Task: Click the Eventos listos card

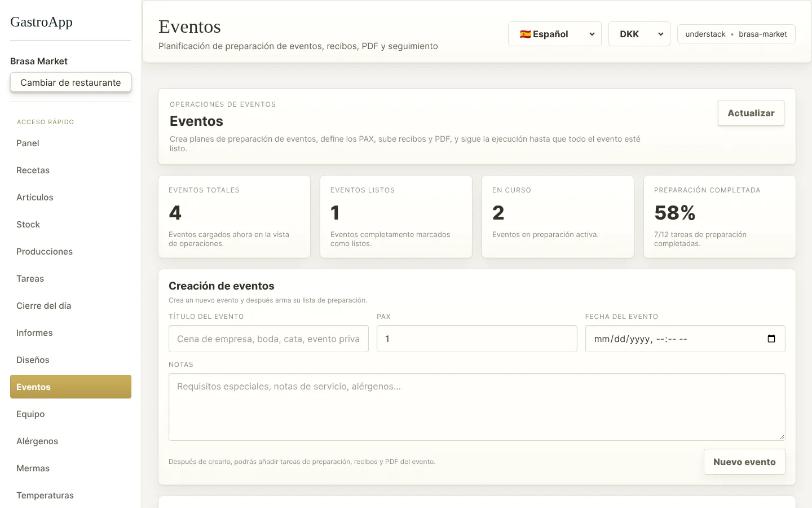Action: [396, 217]
